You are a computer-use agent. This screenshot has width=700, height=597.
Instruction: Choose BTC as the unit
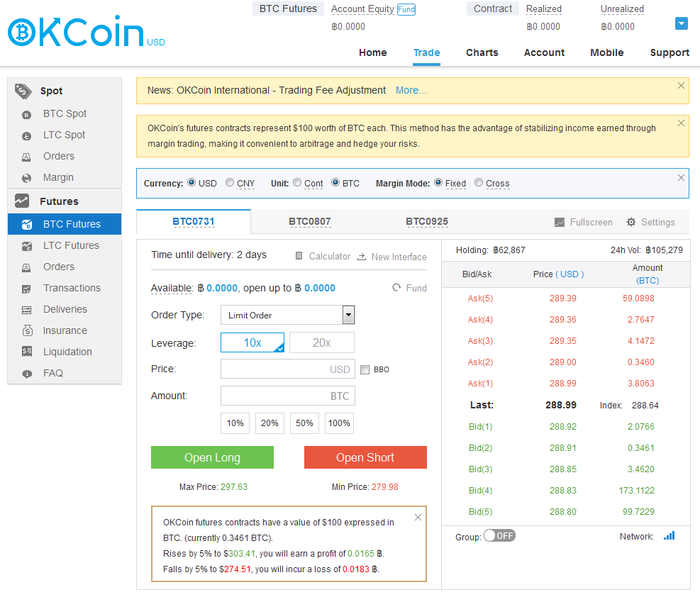click(335, 182)
